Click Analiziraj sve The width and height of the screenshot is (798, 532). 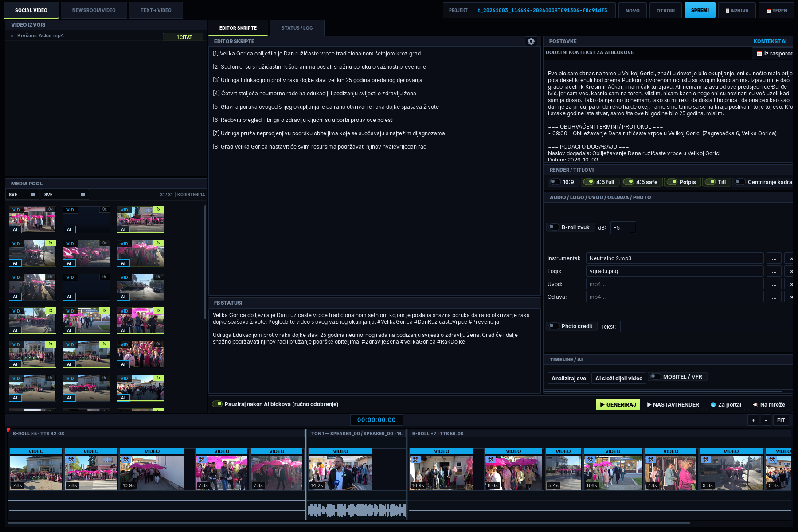(x=568, y=378)
